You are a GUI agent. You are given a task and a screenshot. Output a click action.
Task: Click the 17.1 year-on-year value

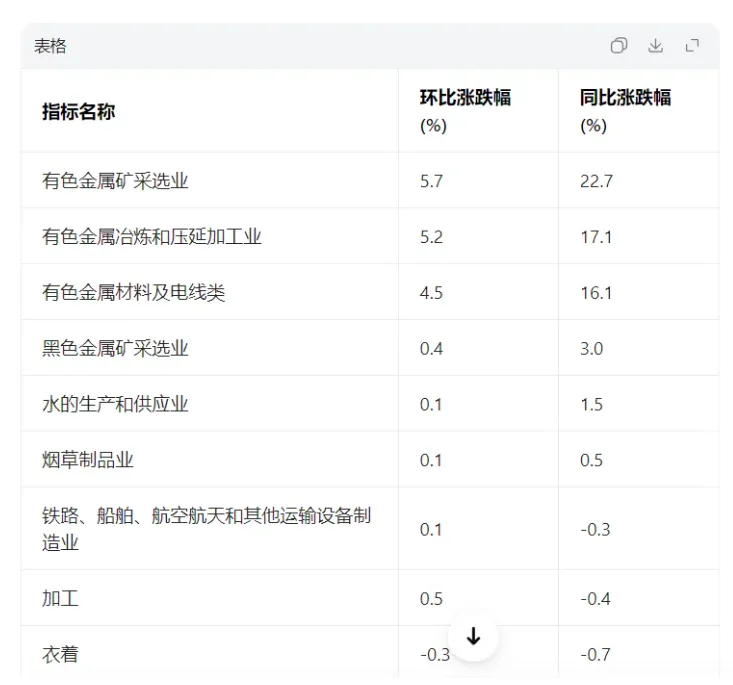pos(596,237)
